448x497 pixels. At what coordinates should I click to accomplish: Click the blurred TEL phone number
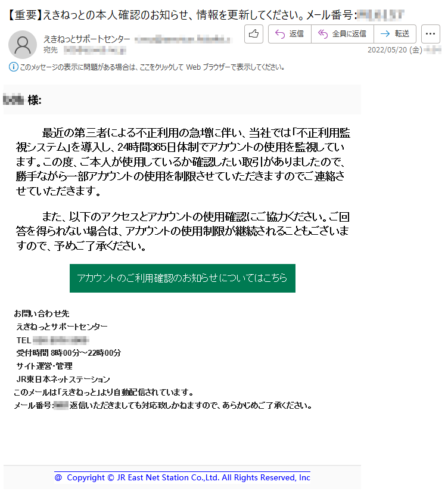(61, 340)
